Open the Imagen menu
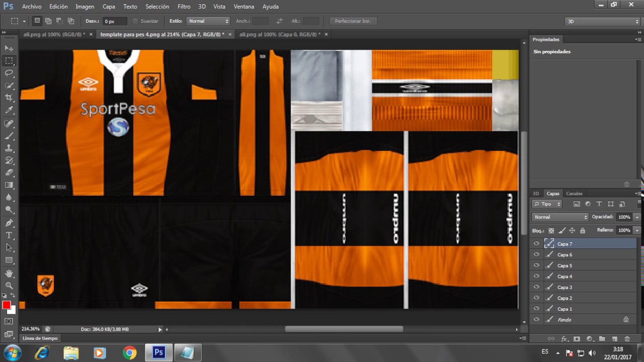Viewport: 644px width, 362px height. click(85, 7)
